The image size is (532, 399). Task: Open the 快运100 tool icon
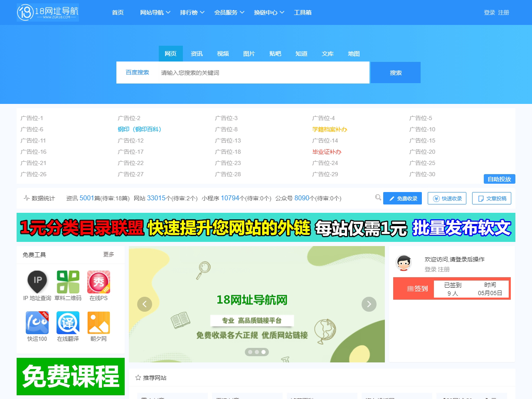[x=37, y=323]
